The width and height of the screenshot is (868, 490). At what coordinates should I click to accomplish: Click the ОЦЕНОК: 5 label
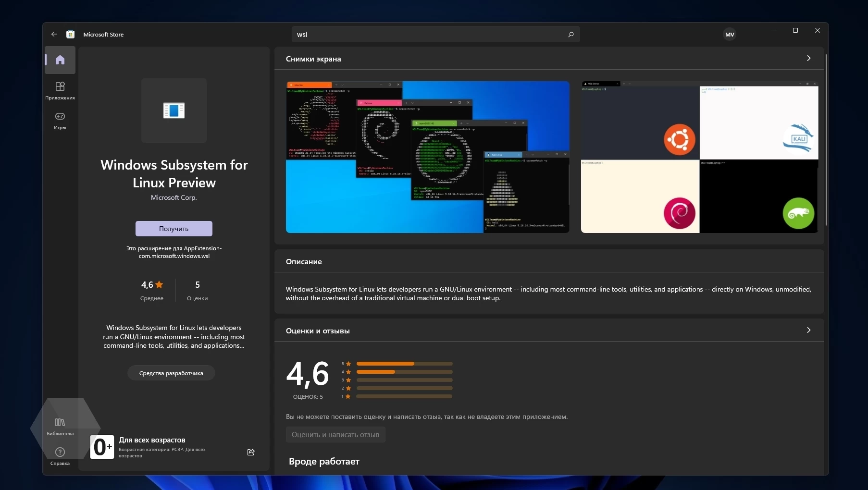coord(308,397)
